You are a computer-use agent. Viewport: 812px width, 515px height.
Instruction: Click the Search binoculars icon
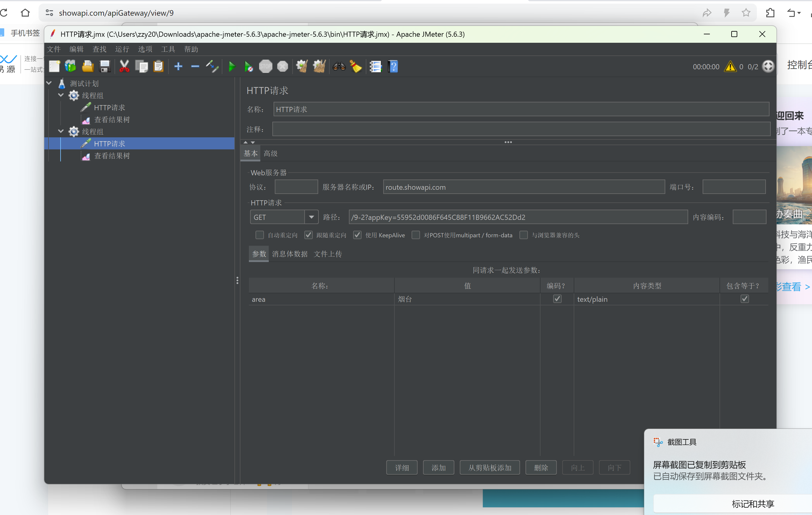point(339,66)
